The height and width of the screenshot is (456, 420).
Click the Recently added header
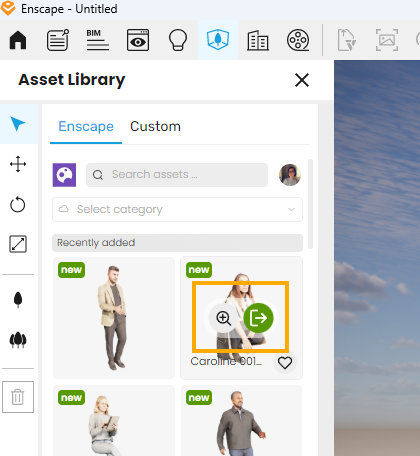177,242
